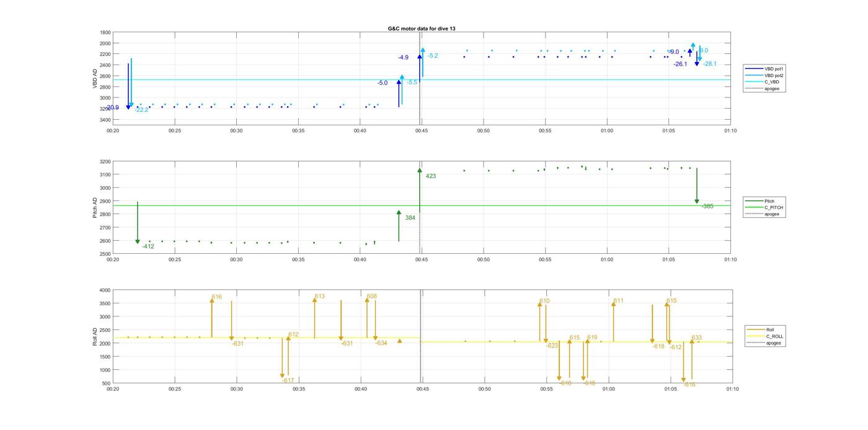Select the 'C_PITCH' legend entry
The image size is (868, 430).
tap(764, 208)
